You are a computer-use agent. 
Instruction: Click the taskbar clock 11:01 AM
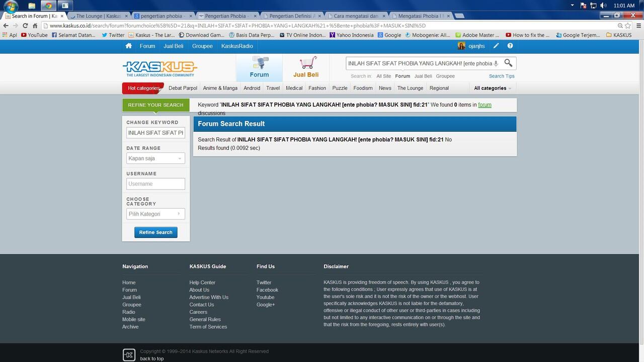(624, 6)
